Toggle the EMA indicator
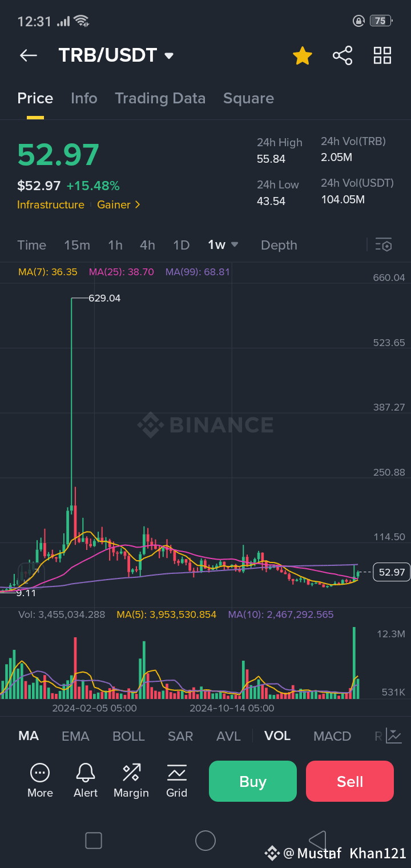Screen dimensions: 411x868 tap(75, 736)
